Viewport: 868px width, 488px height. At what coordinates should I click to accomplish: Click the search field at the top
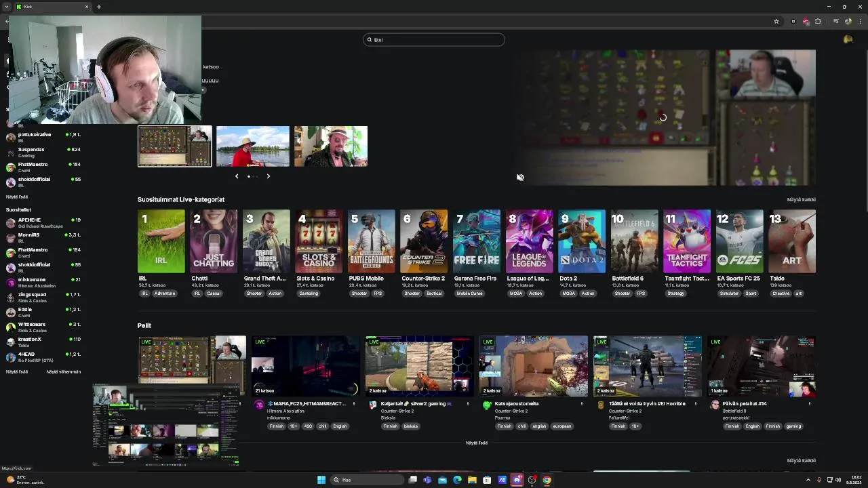[434, 40]
